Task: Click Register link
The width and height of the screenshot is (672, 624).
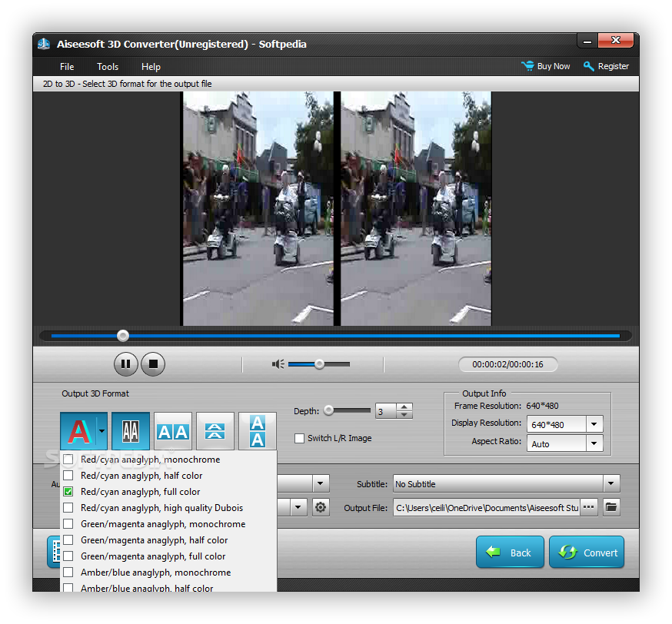Action: pos(606,66)
